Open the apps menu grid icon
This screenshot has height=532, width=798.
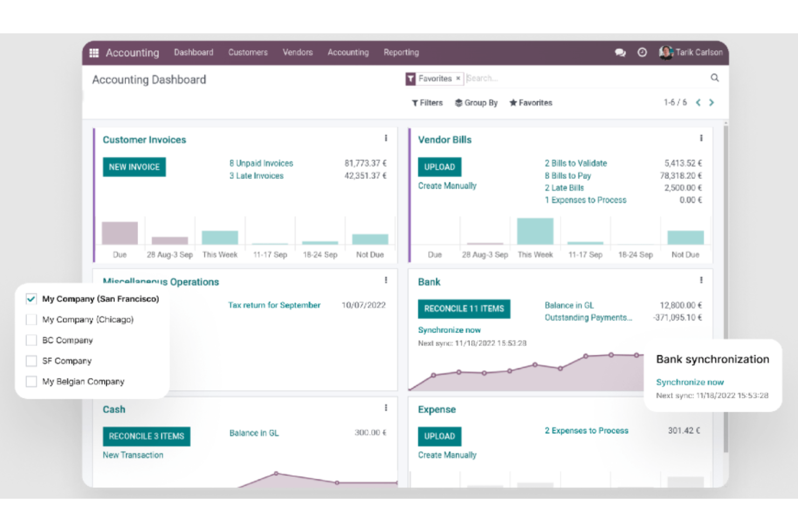point(94,52)
